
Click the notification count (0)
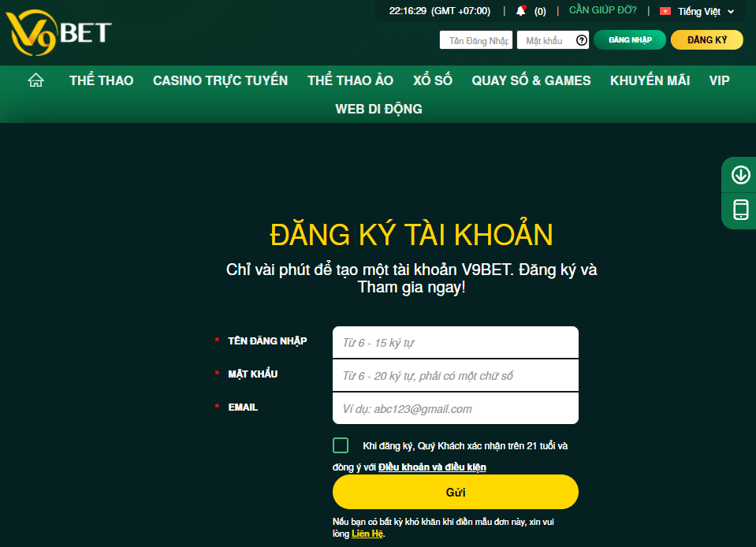(x=540, y=11)
